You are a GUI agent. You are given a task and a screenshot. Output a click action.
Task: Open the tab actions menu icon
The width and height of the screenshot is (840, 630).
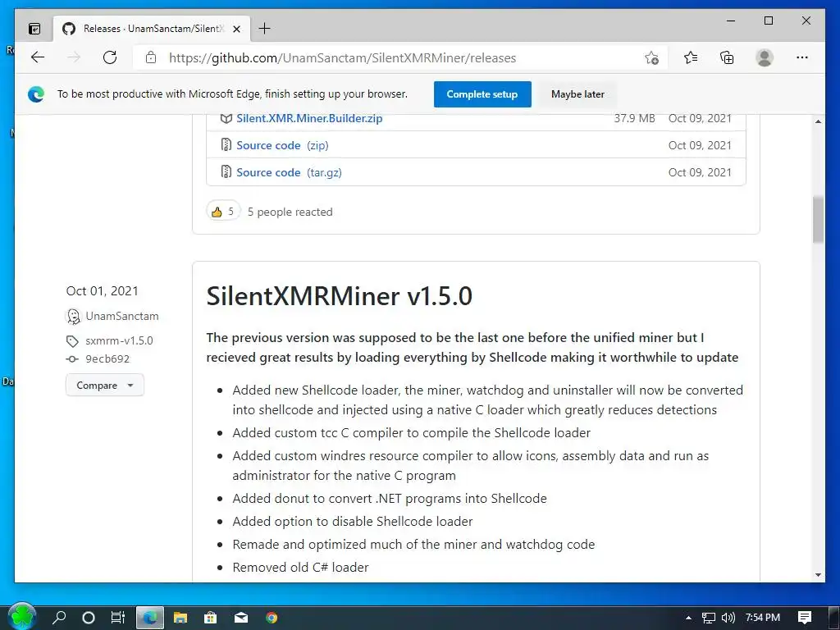coord(34,29)
